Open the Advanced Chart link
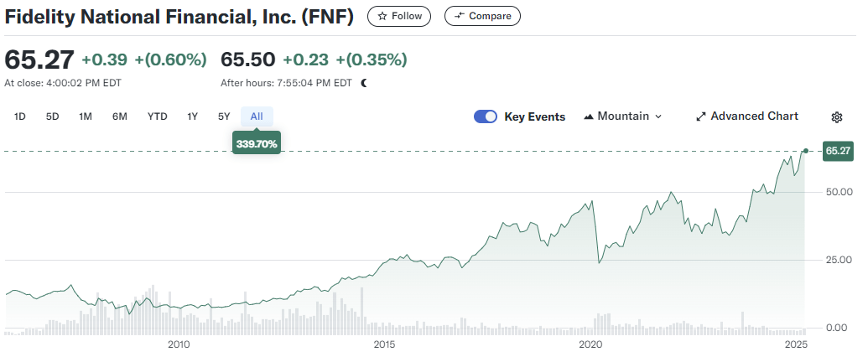 click(746, 116)
